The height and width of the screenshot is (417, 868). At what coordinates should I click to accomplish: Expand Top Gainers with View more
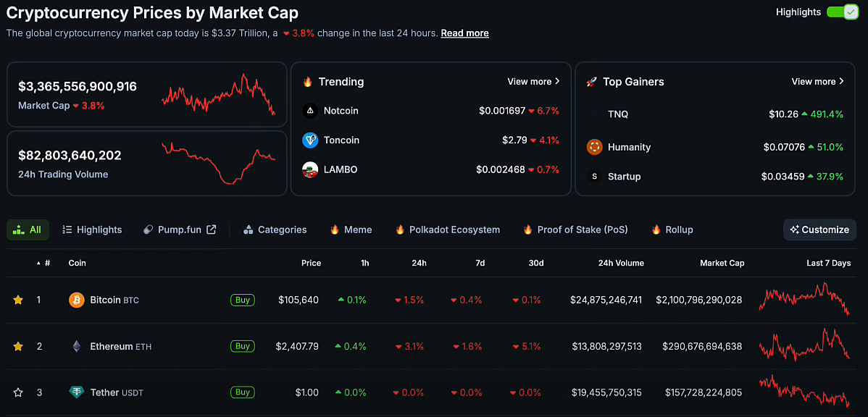pos(817,82)
